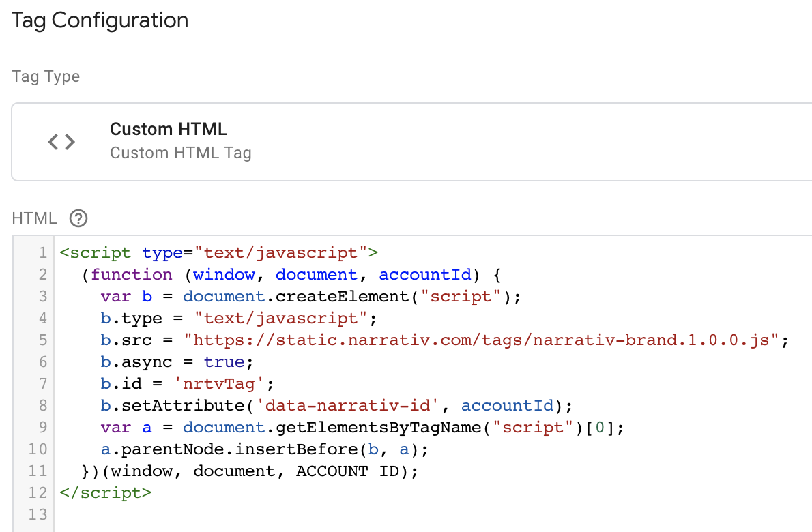Image resolution: width=812 pixels, height=532 pixels.
Task: Open the Custom HTML tag type card
Action: coord(411,142)
